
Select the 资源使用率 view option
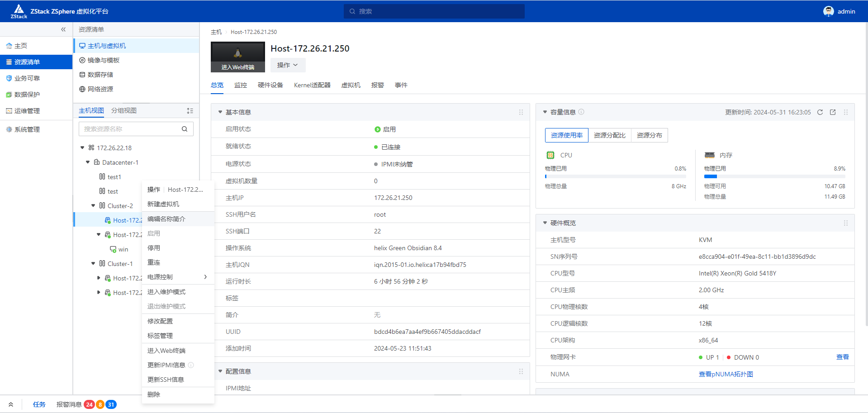pyautogui.click(x=567, y=135)
